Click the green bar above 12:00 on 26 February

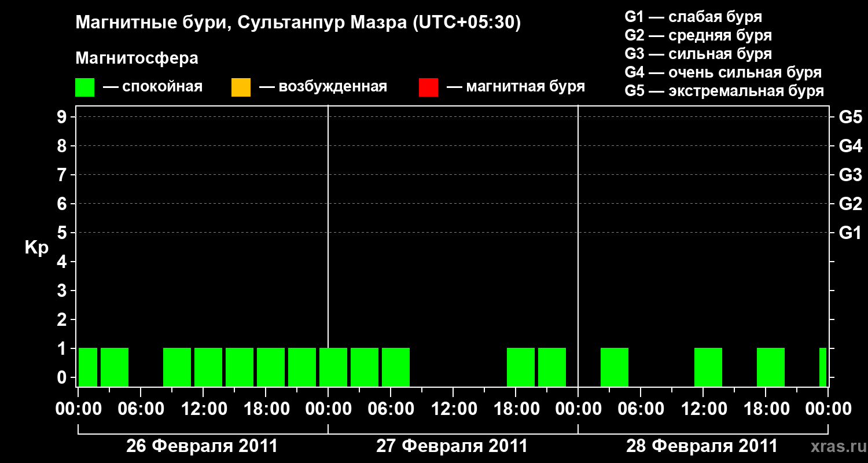[x=208, y=367]
